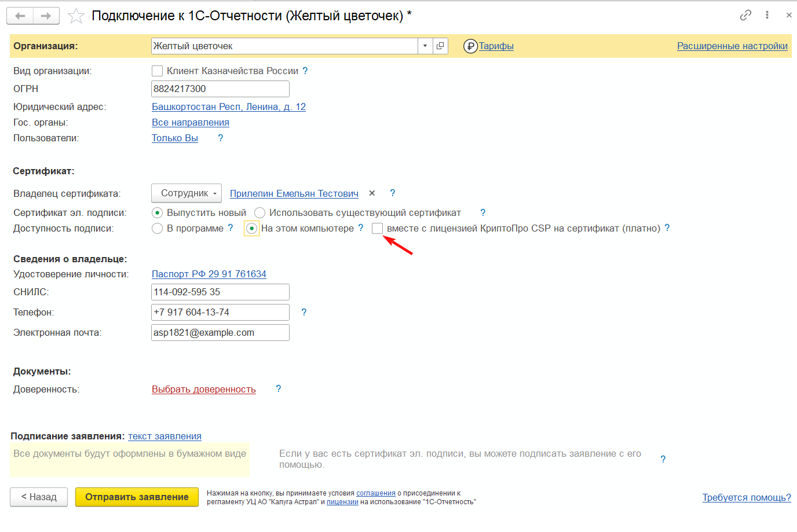Show help for Владелец сертификата
This screenshot has height=532, width=797.
[392, 193]
